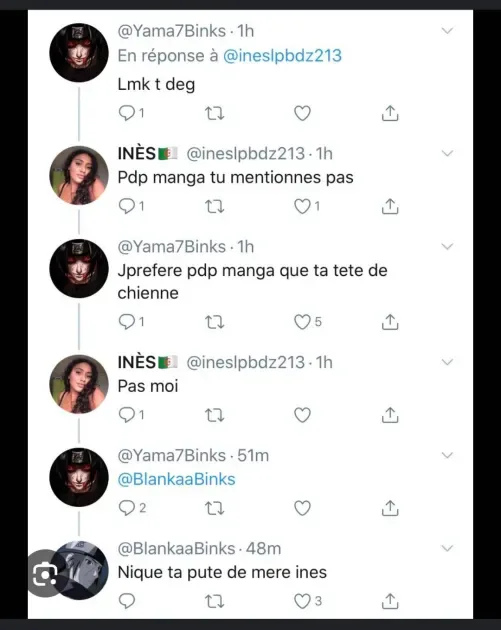Open chevron menu on "Pdp manga" tweet
501x630 pixels.
447,153
